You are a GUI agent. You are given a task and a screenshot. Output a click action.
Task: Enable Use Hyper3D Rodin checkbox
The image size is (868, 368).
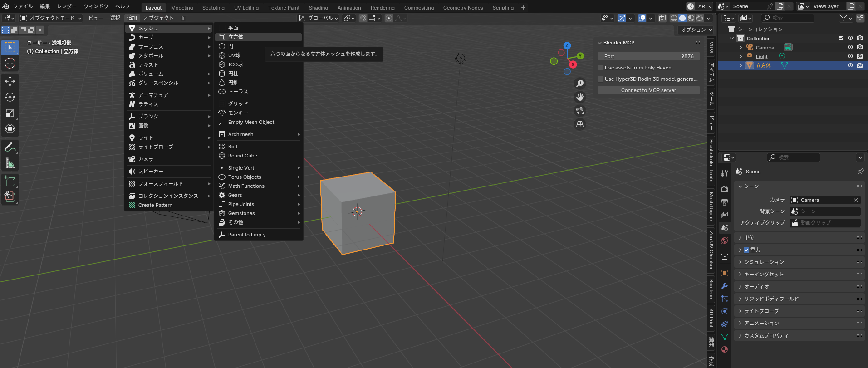coord(600,79)
